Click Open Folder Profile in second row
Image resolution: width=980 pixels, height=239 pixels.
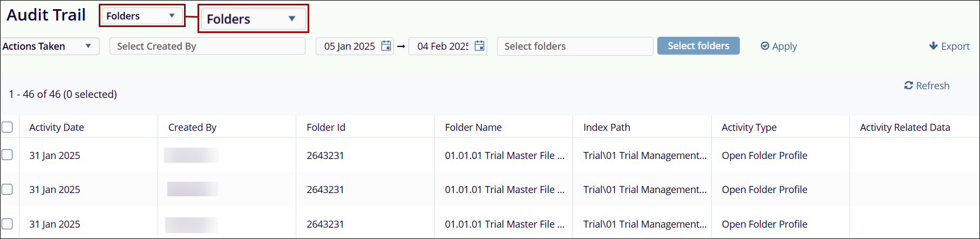point(764,189)
